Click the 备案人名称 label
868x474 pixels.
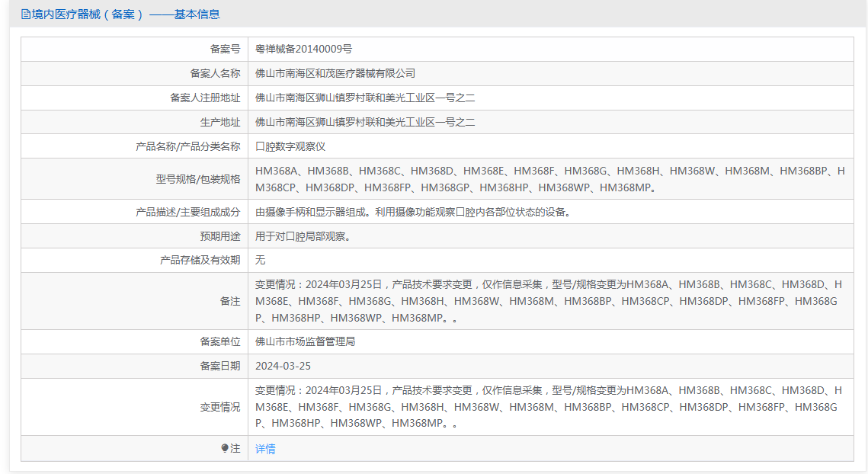click(216, 74)
